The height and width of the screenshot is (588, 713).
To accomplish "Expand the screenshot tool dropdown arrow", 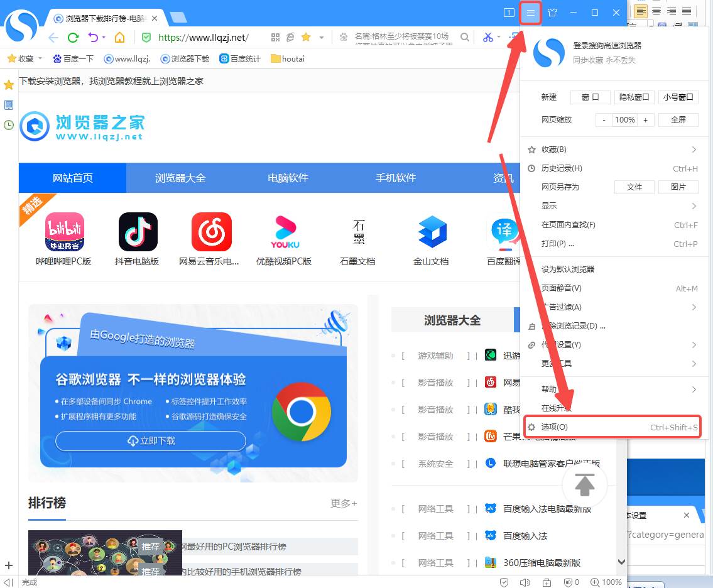I will point(499,37).
